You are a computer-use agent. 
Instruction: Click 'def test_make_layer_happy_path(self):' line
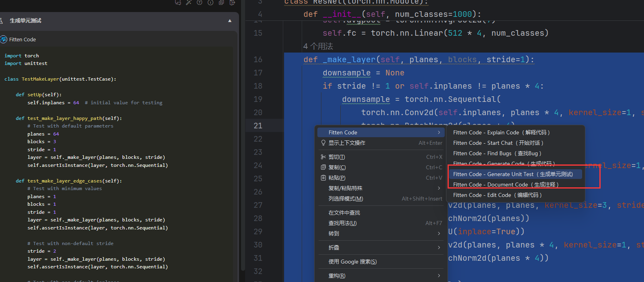(x=69, y=118)
